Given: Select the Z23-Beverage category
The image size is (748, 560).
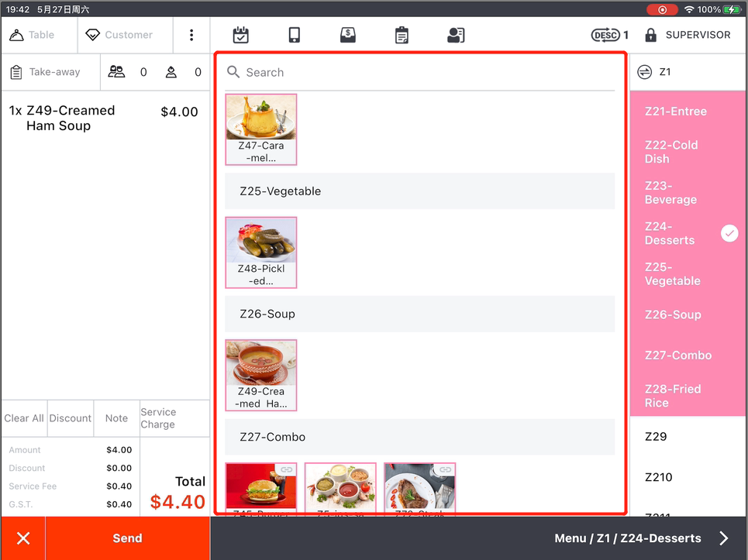Looking at the screenshot, I should (688, 193).
